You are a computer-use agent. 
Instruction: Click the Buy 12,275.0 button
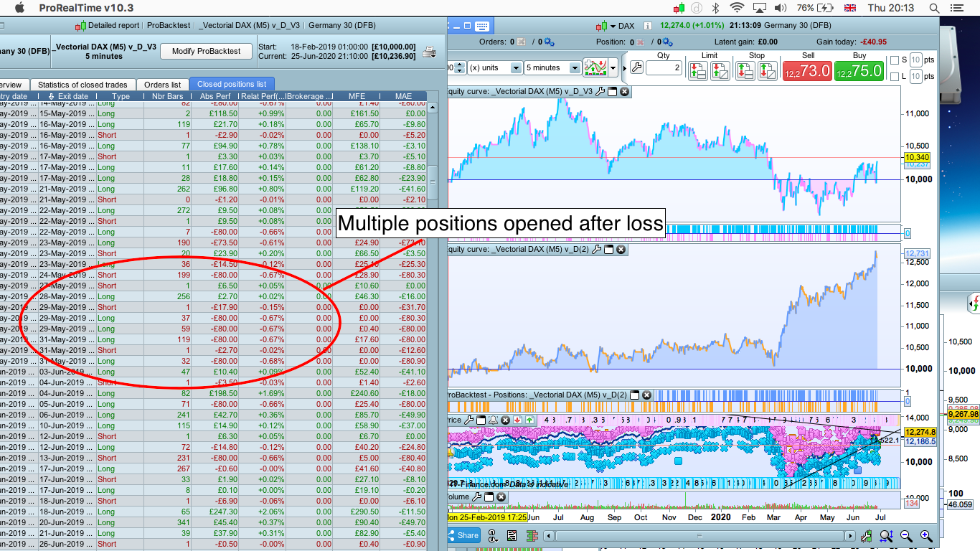pos(859,71)
